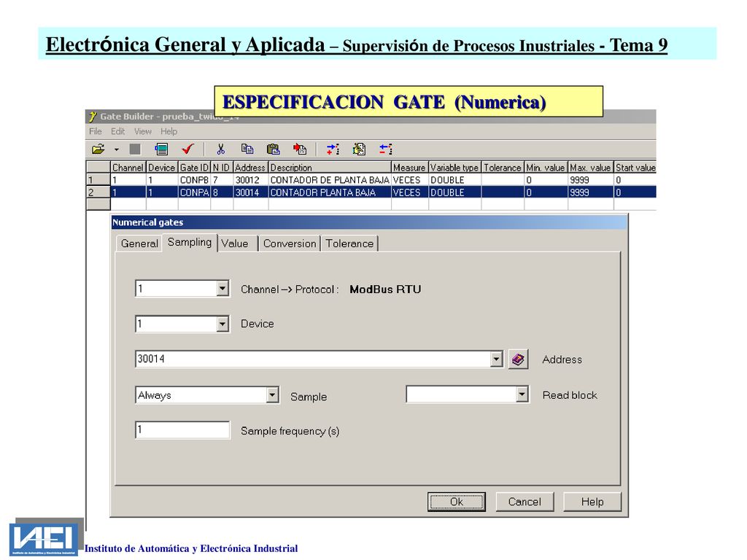The height and width of the screenshot is (560, 747).
Task: Click the address cell '30012'
Action: pos(250,180)
